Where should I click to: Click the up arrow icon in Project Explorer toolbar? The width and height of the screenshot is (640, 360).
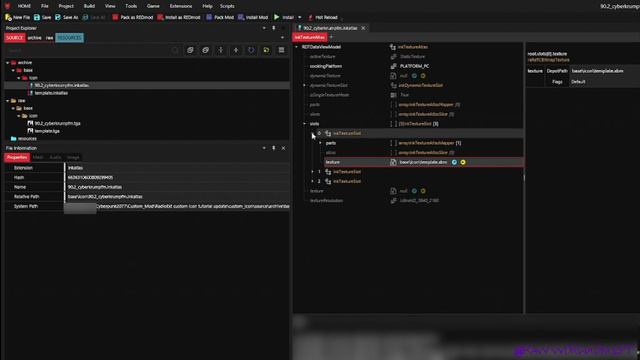tap(236, 50)
